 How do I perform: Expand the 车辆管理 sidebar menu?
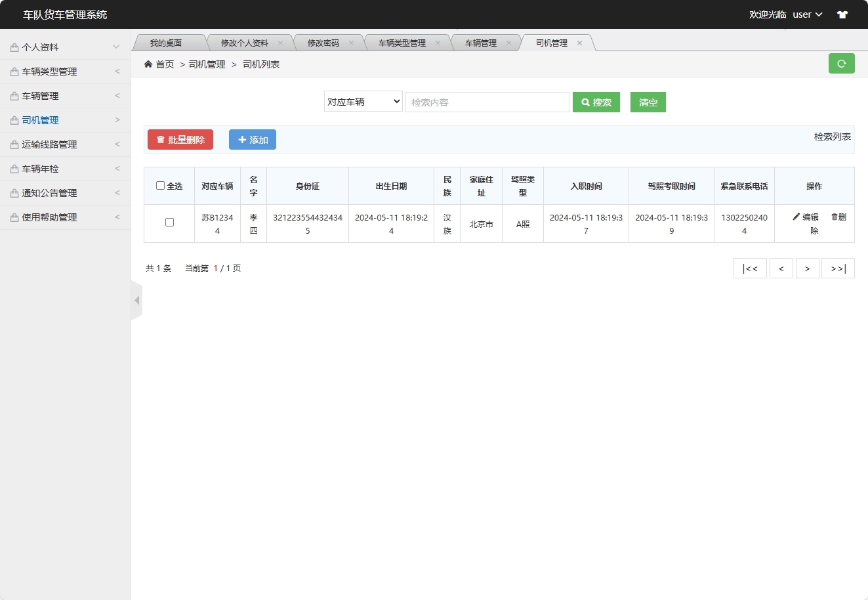pos(117,95)
